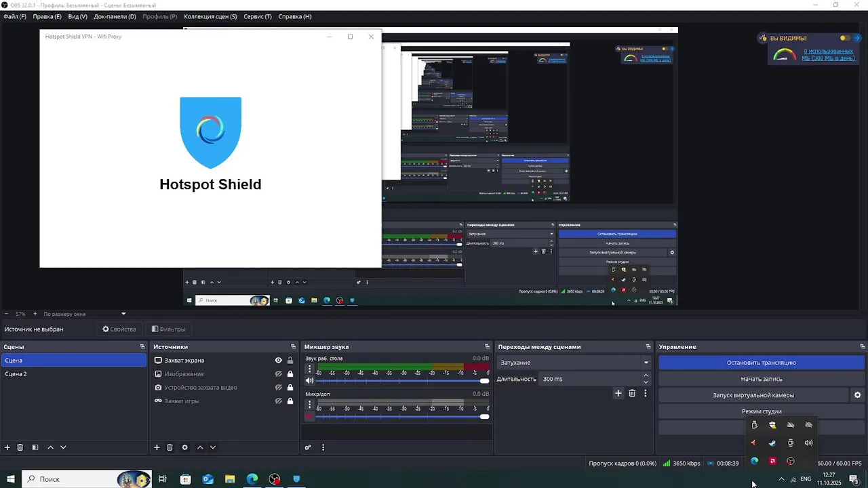Click Остановить трансляцию button

[761, 363]
